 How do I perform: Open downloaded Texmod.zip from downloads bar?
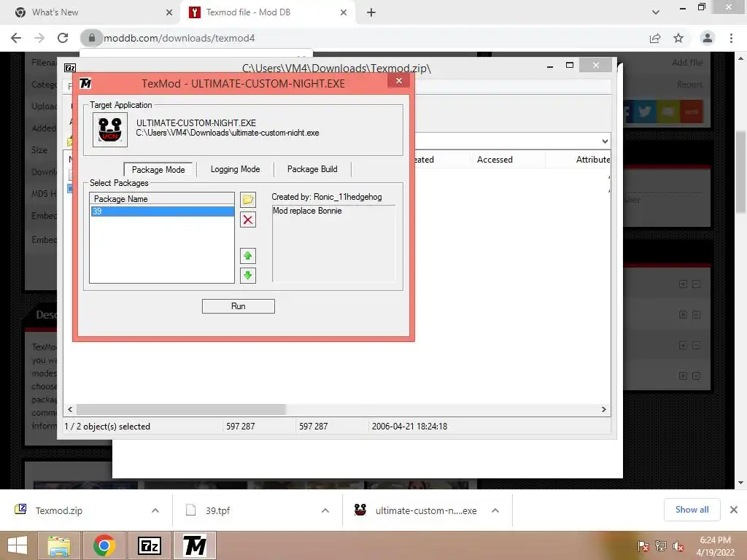pos(58,510)
